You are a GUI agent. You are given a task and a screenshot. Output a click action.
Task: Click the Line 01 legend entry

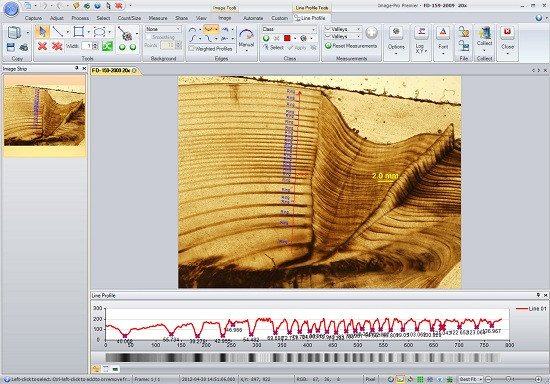(531, 309)
